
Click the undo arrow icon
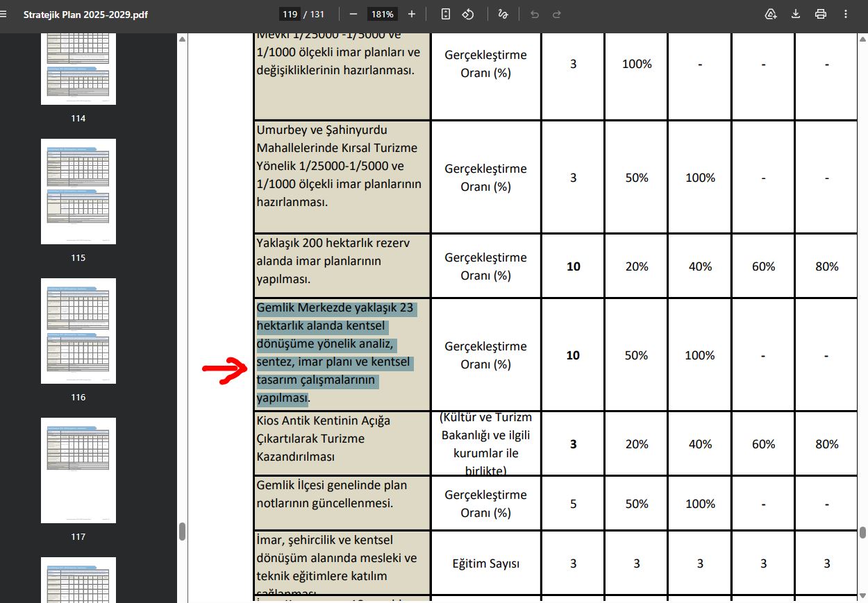click(x=534, y=14)
